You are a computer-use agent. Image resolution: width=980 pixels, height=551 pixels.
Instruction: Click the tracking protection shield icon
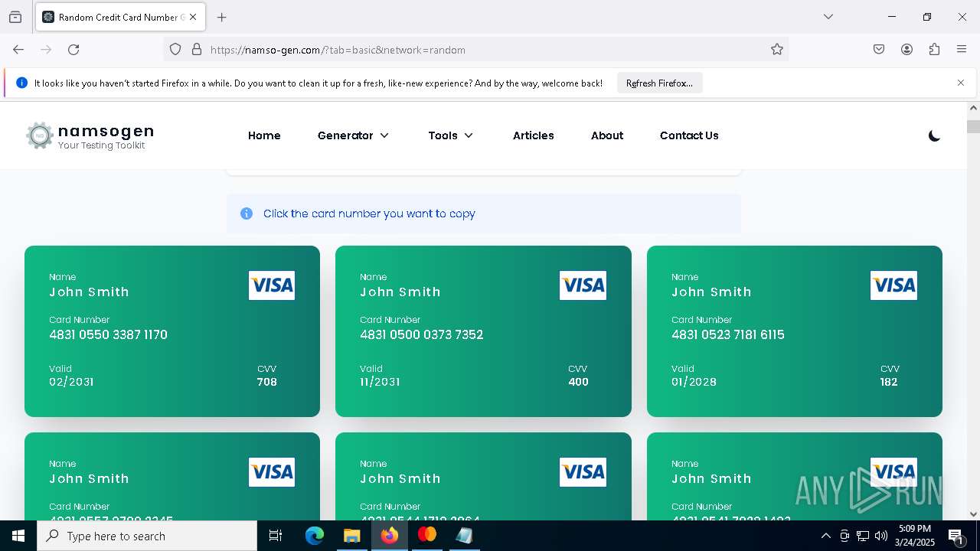175,50
